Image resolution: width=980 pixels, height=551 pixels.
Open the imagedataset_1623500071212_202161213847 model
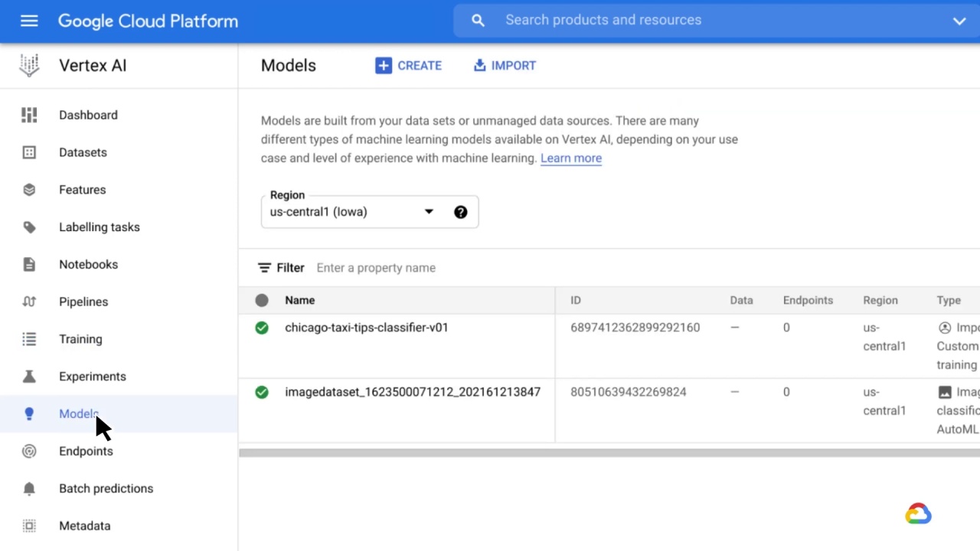click(x=413, y=392)
